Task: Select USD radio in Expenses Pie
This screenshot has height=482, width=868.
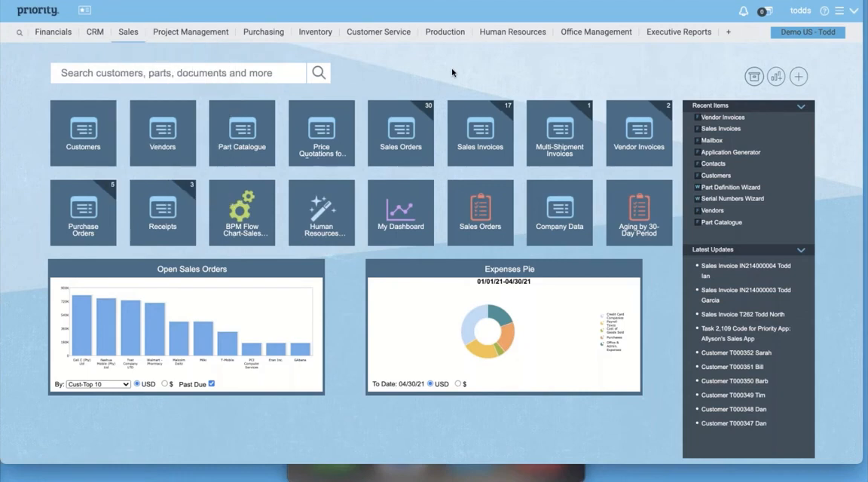Action: click(430, 383)
